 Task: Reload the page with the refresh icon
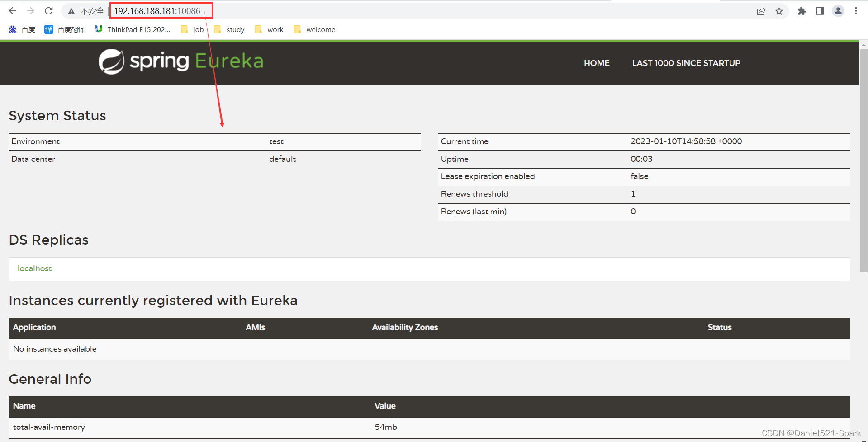[x=49, y=11]
